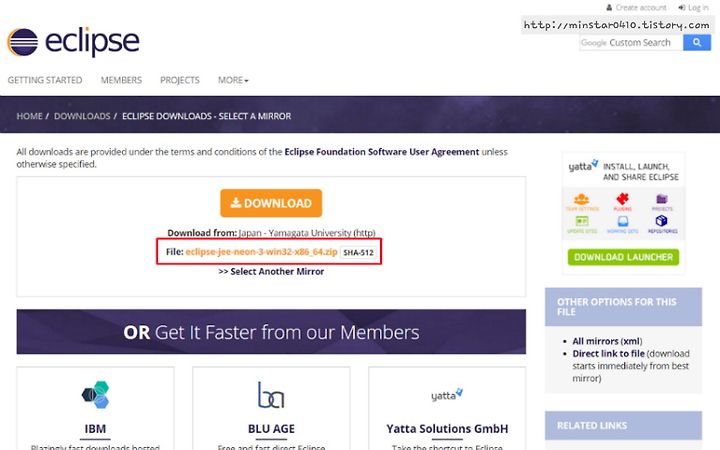Open Eclipse Foundation Software User Agreement link
The width and height of the screenshot is (720, 450).
pyautogui.click(x=382, y=152)
